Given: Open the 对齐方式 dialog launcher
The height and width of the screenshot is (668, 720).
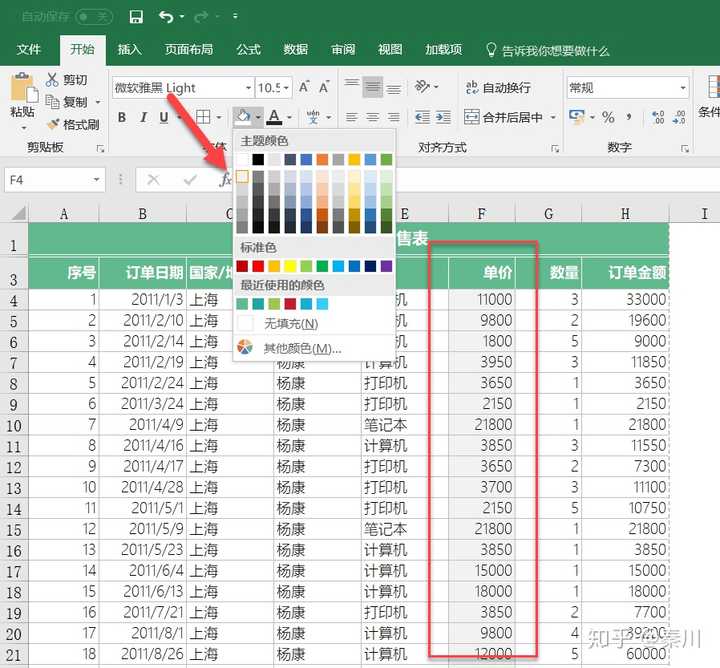Looking at the screenshot, I should pos(555,148).
